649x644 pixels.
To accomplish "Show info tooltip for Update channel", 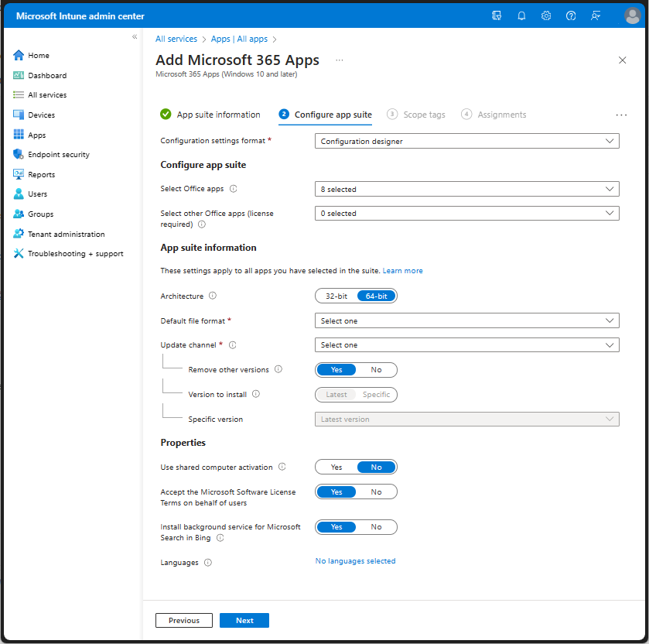I will [x=233, y=345].
